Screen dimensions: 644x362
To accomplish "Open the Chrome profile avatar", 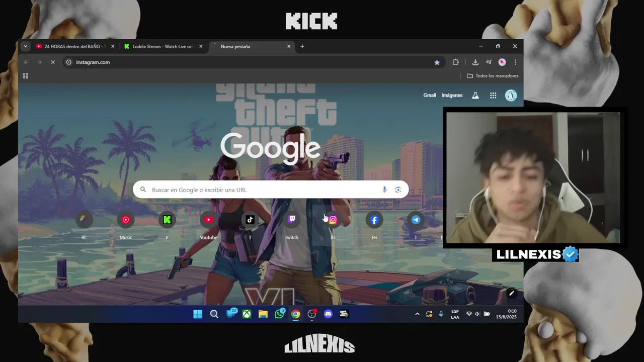I will pyautogui.click(x=502, y=62).
